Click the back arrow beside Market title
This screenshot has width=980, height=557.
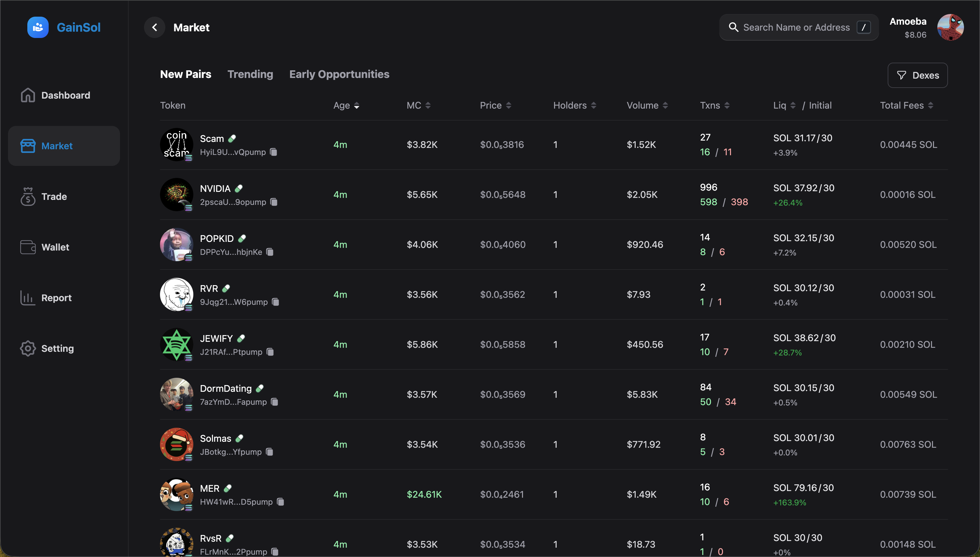[x=155, y=27]
